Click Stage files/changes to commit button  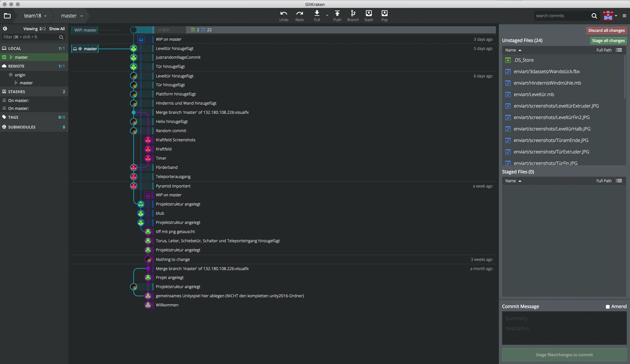(x=564, y=355)
